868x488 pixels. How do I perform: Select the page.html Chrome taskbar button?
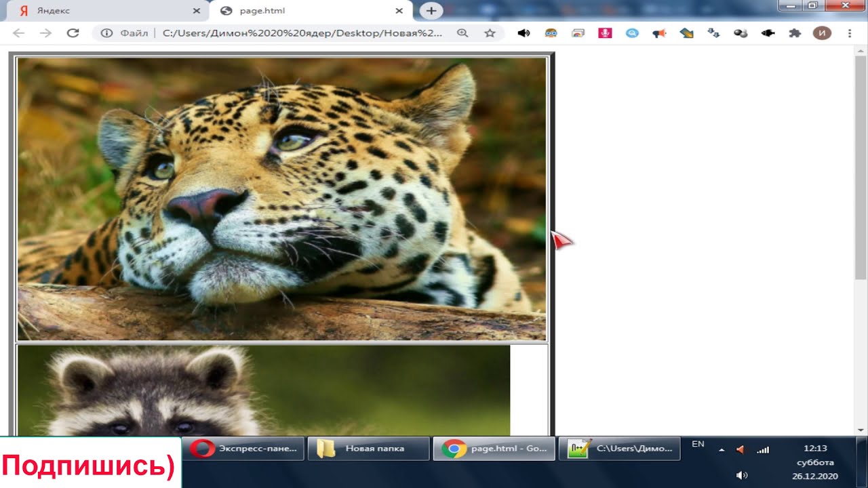point(494,448)
